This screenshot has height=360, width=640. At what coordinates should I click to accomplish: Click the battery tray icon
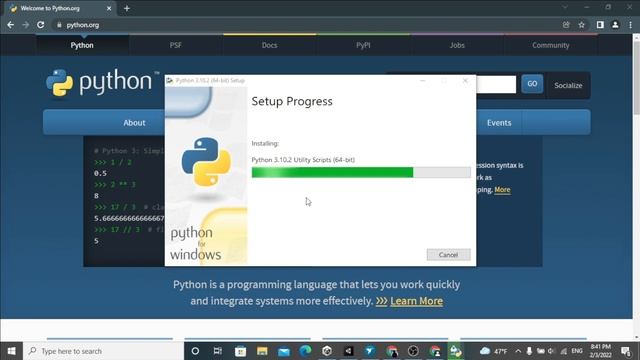click(541, 351)
